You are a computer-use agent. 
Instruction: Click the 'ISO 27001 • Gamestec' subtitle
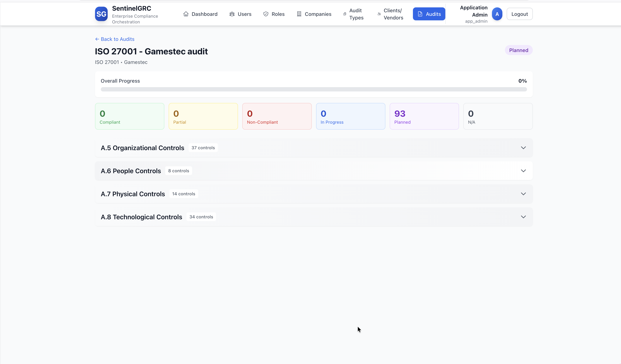coord(121,62)
